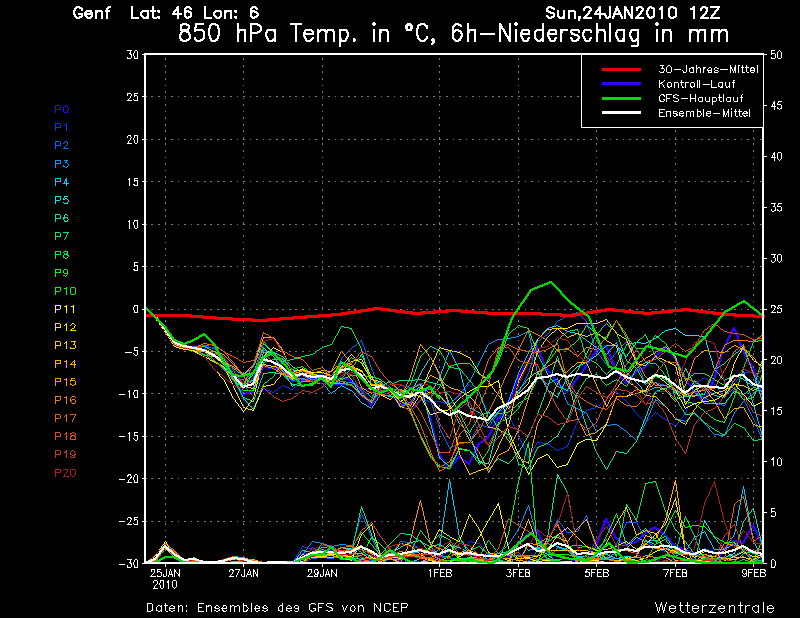The image size is (800, 618).
Task: Click the '3FEB' x-axis date label
Action: coord(518,573)
